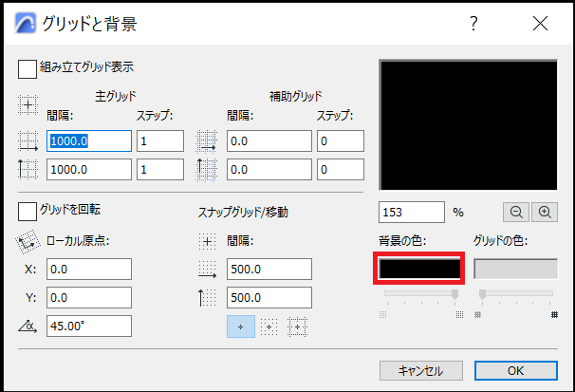Click auxiliary grid vertical spacing field 0.0

click(269, 169)
